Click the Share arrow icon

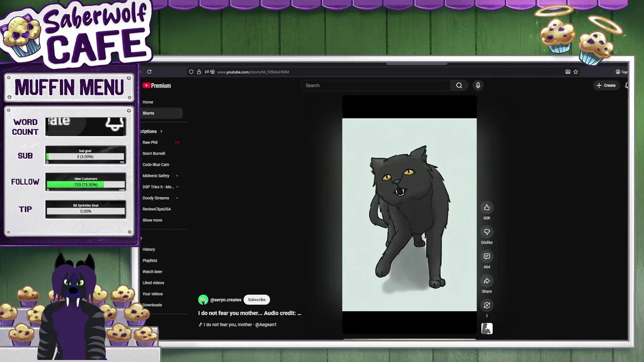pos(487,281)
